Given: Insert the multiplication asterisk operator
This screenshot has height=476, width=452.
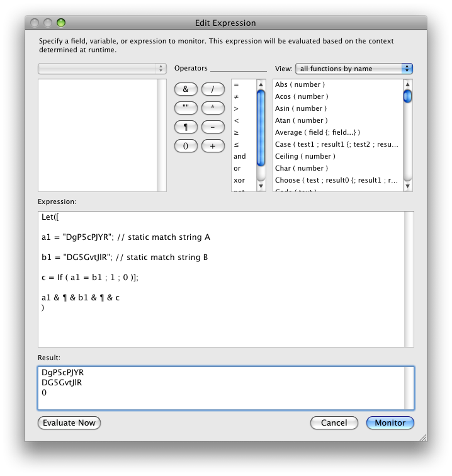Looking at the screenshot, I should (213, 108).
